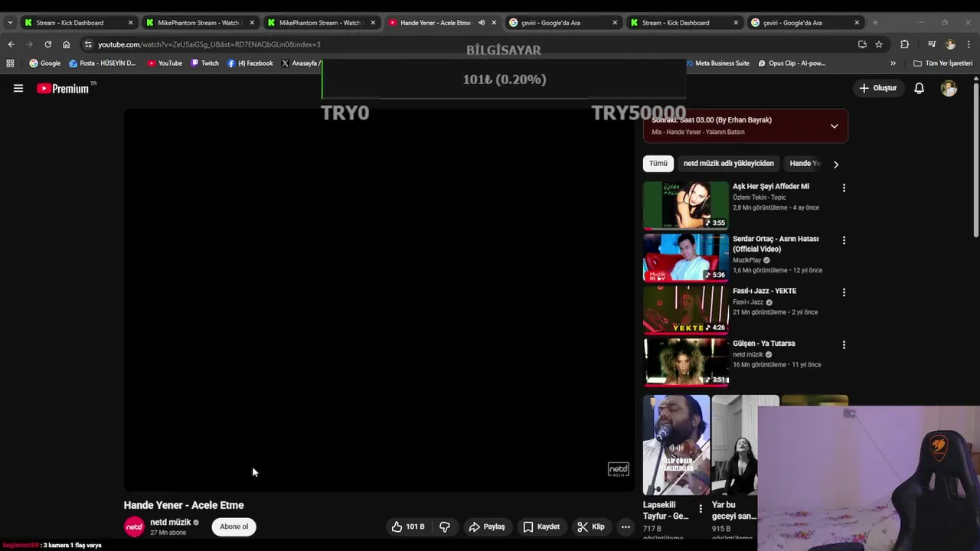Create a clip with Klip button
Viewport: 980px width, 551px height.
(590, 527)
